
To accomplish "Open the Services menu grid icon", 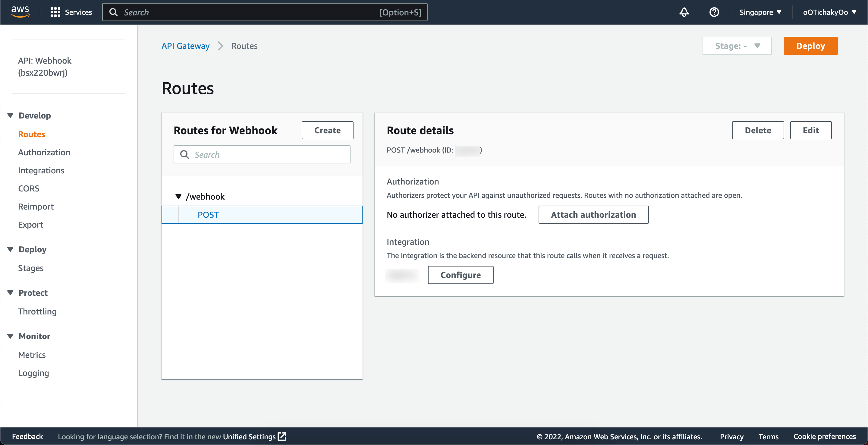I will (56, 12).
